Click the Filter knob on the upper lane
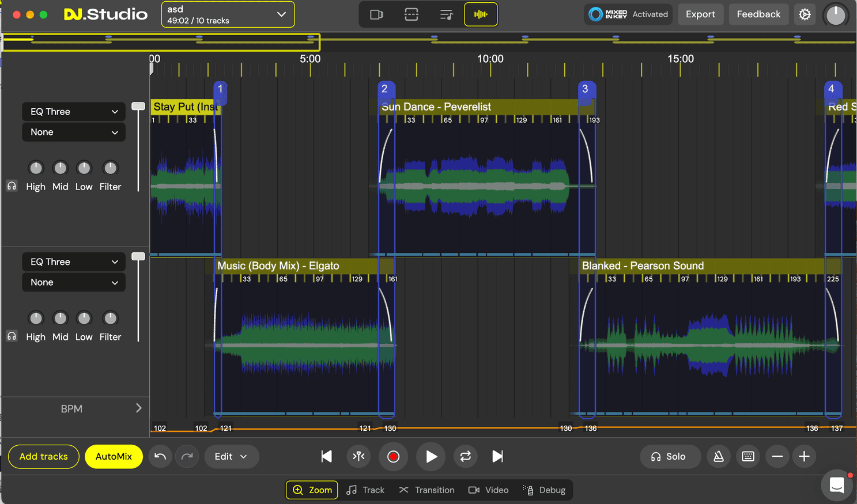The image size is (857, 504). [110, 168]
